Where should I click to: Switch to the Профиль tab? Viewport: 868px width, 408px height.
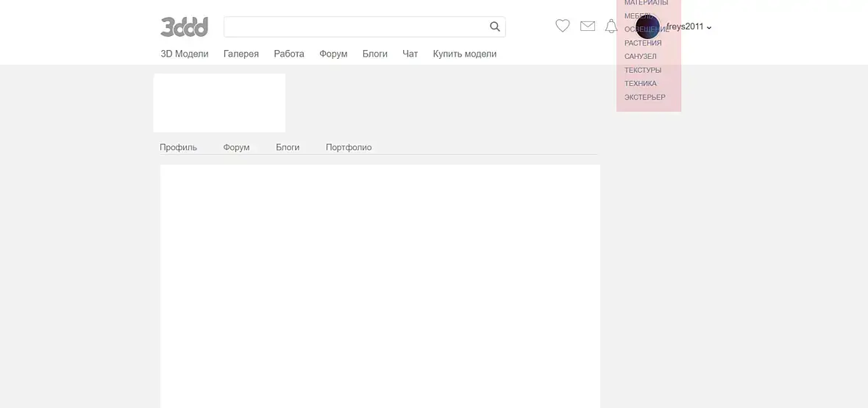178,147
